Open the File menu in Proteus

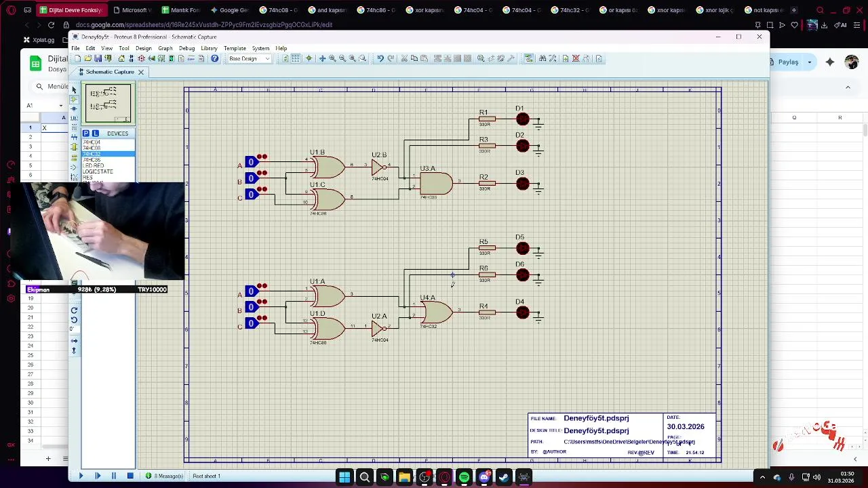[76, 48]
